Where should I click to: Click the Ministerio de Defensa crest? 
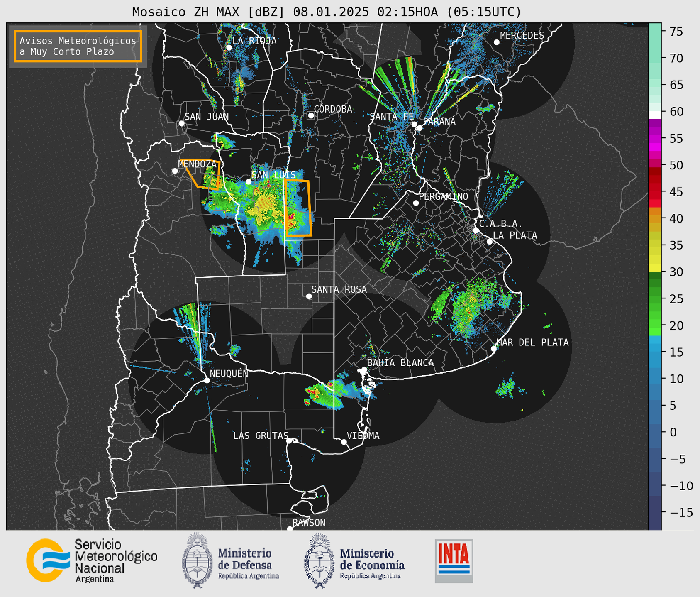click(x=198, y=560)
